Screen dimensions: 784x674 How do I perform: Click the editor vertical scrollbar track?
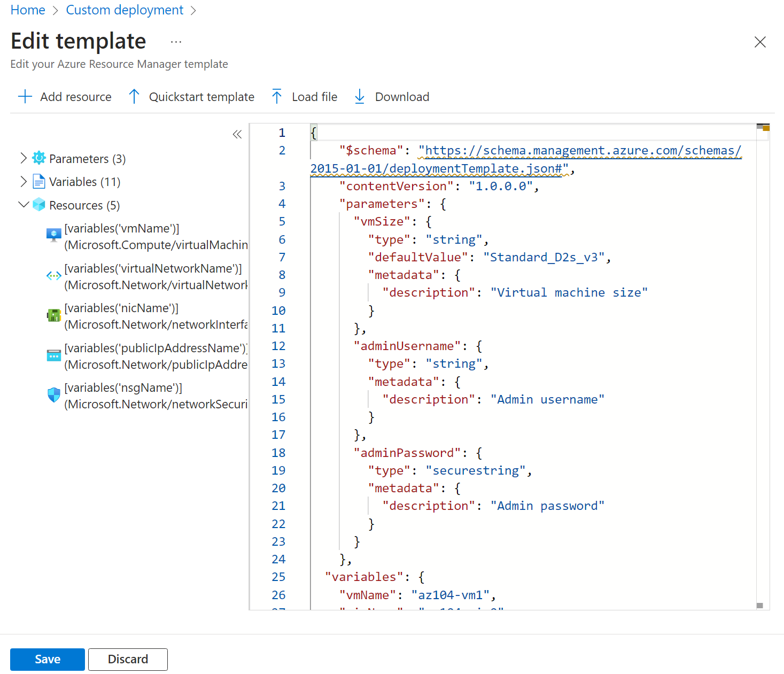coord(763,374)
